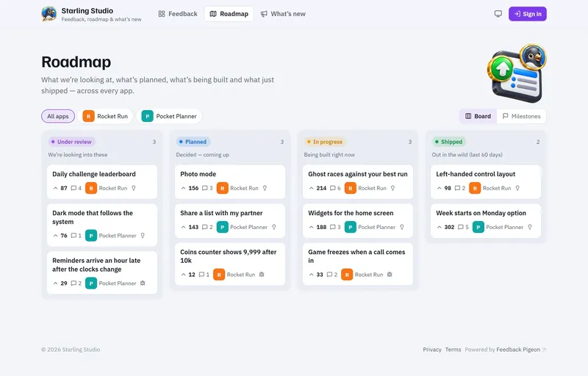Open the Feedback Pigeon link
This screenshot has height=376, width=588.
click(x=521, y=350)
